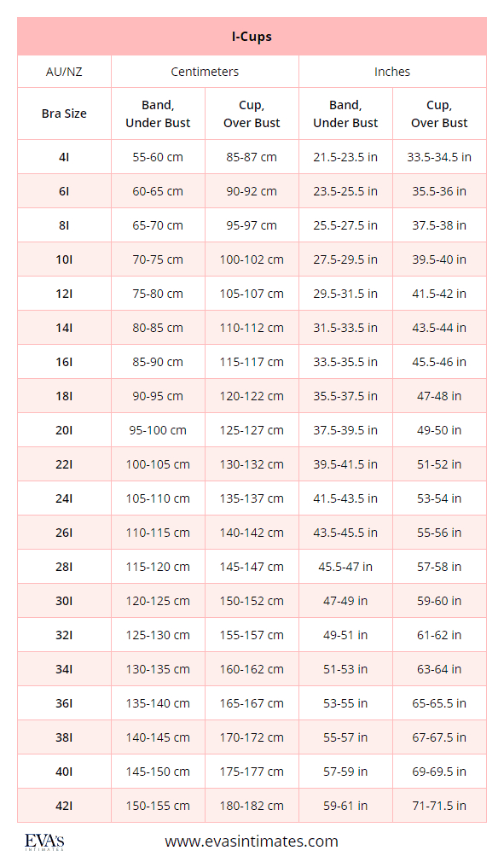
Task: Click the 33.5-34.5 in cup cell
Action: coord(439,157)
